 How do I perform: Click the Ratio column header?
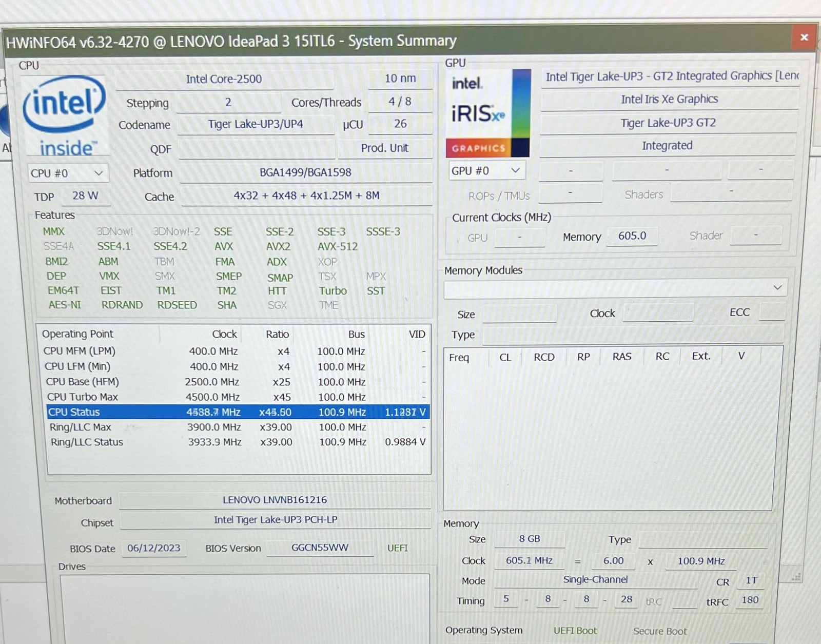coord(277,335)
